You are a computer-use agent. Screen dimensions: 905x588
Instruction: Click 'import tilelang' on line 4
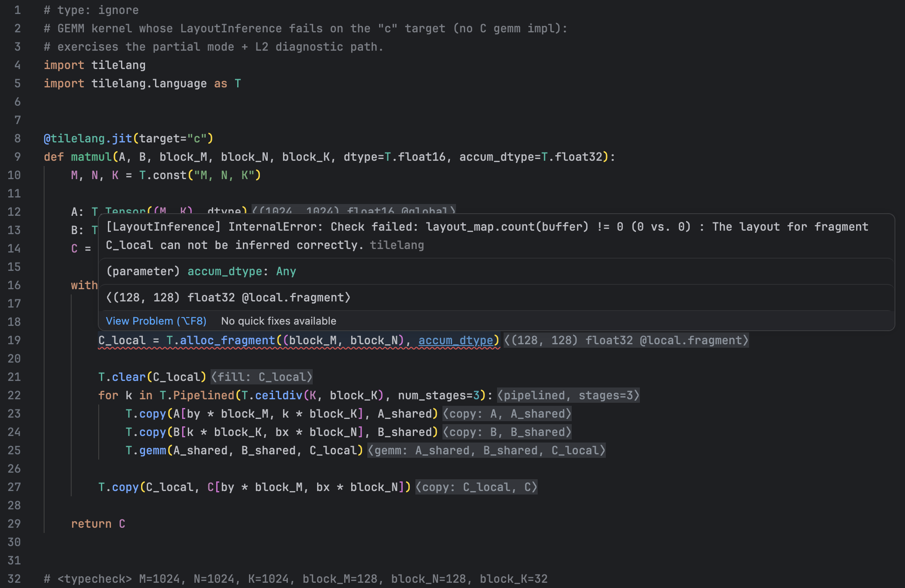point(95,65)
